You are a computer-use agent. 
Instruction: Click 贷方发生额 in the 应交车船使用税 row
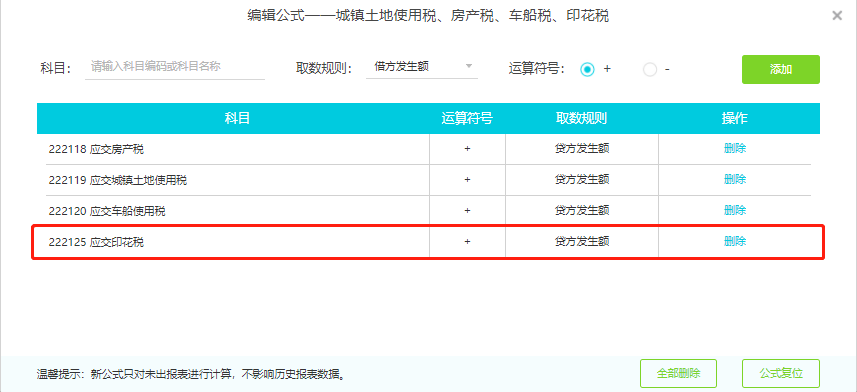pyautogui.click(x=582, y=210)
